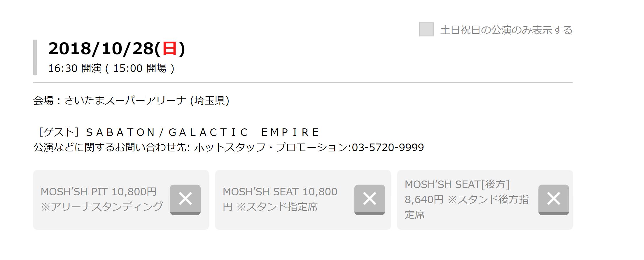Click the venue name さいたまスーパーアリーナ
This screenshot has width=644, height=260.
point(125,101)
